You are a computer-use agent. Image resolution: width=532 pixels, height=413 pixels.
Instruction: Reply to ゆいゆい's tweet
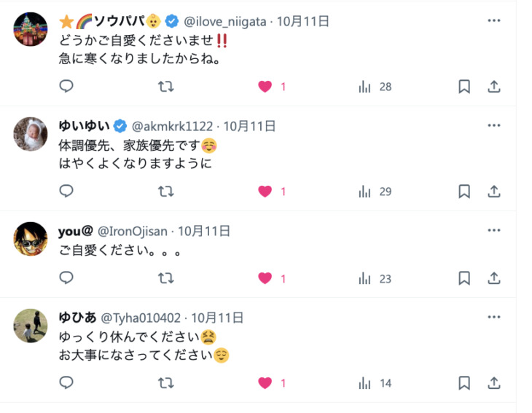(x=66, y=191)
